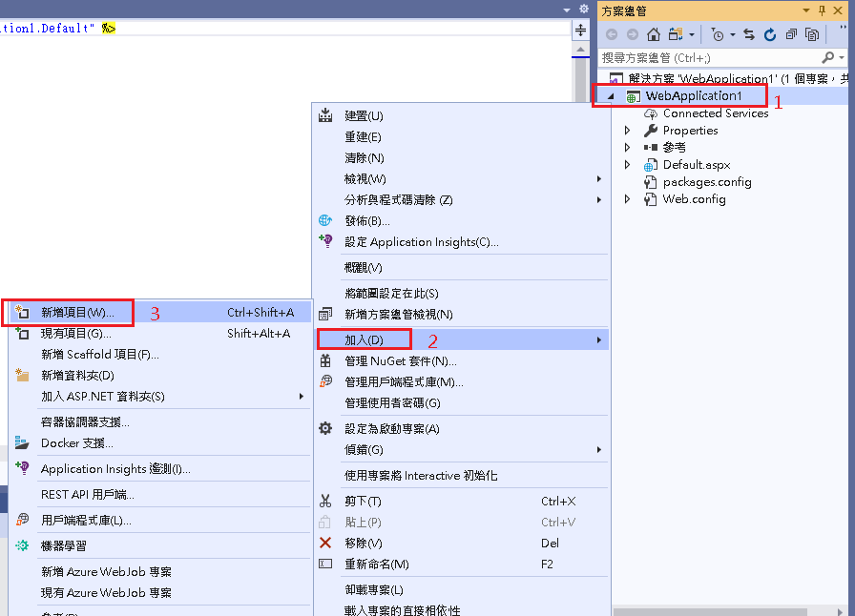The width and height of the screenshot is (855, 616).
Task: Click the gear settings icon above the editor
Action: tap(584, 9)
